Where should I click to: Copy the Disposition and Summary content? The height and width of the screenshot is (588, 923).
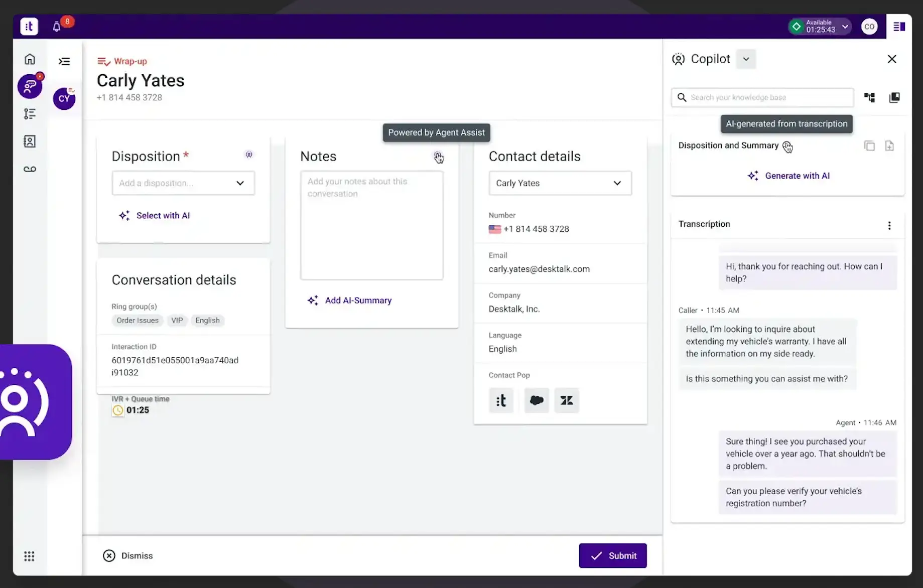click(x=869, y=146)
